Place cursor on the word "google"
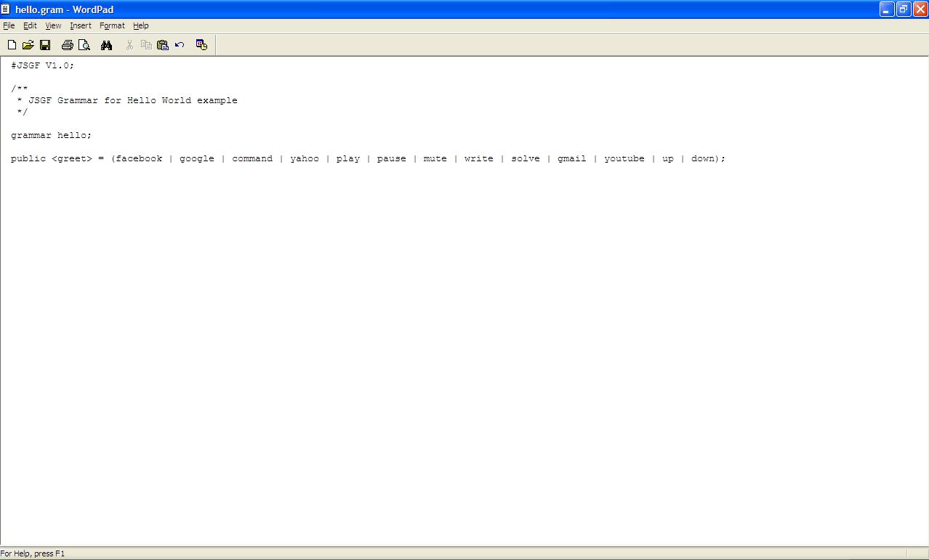Screen dimensions: 929x560 (x=197, y=158)
